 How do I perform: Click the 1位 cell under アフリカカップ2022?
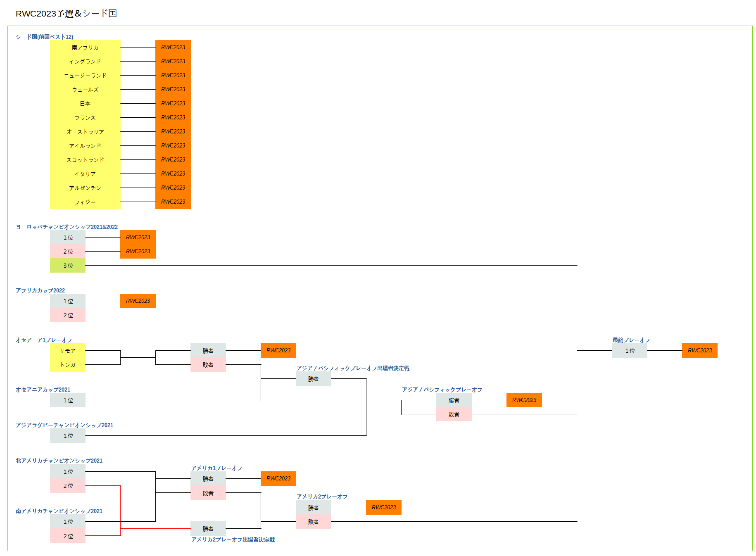[x=68, y=301]
